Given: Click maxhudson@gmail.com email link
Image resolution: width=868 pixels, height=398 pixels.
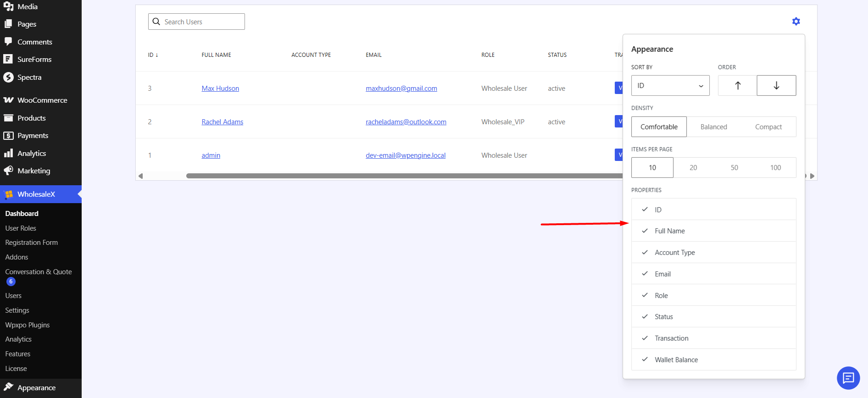Looking at the screenshot, I should [401, 88].
